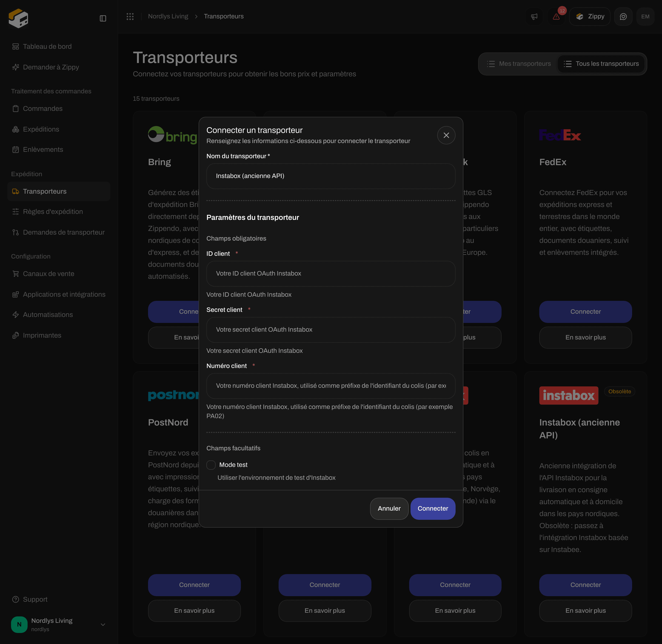Click the Demandes de transporteur icon
This screenshot has height=644, width=662.
click(x=16, y=232)
